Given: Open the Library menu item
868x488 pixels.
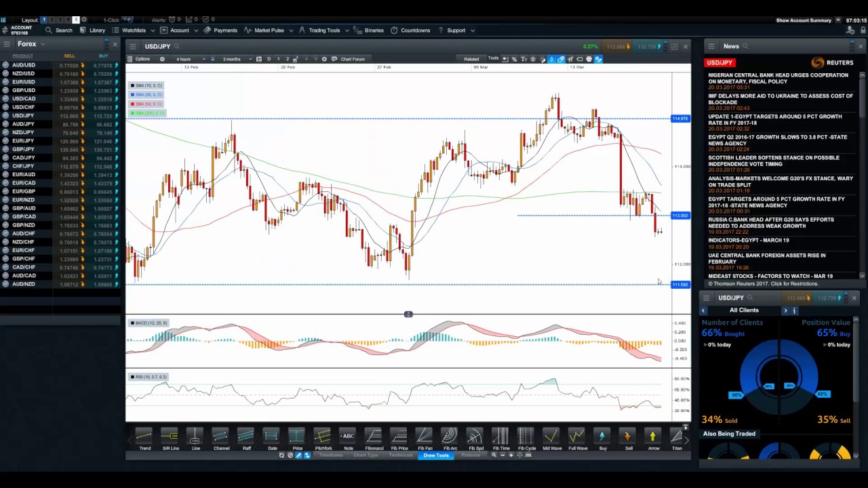Looking at the screenshot, I should coord(93,30).
